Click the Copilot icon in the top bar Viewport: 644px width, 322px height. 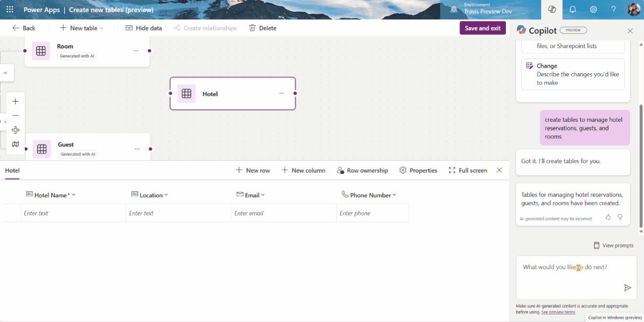click(551, 9)
